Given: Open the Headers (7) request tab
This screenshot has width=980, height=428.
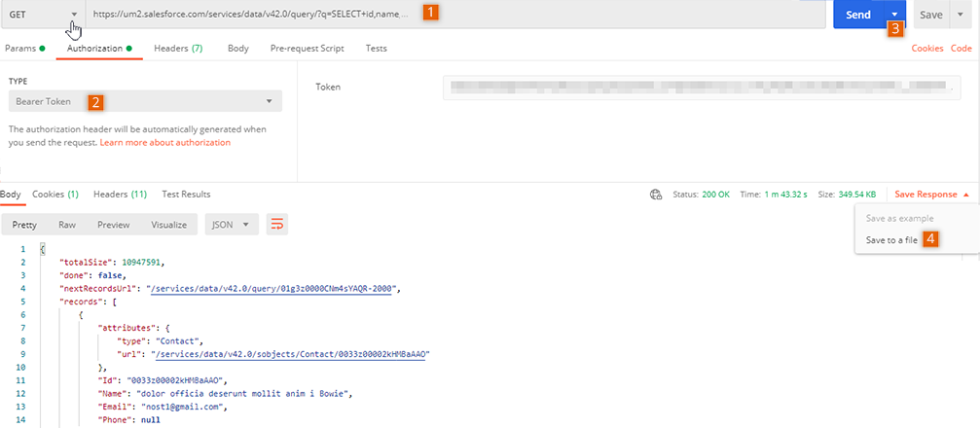Looking at the screenshot, I should (x=178, y=48).
